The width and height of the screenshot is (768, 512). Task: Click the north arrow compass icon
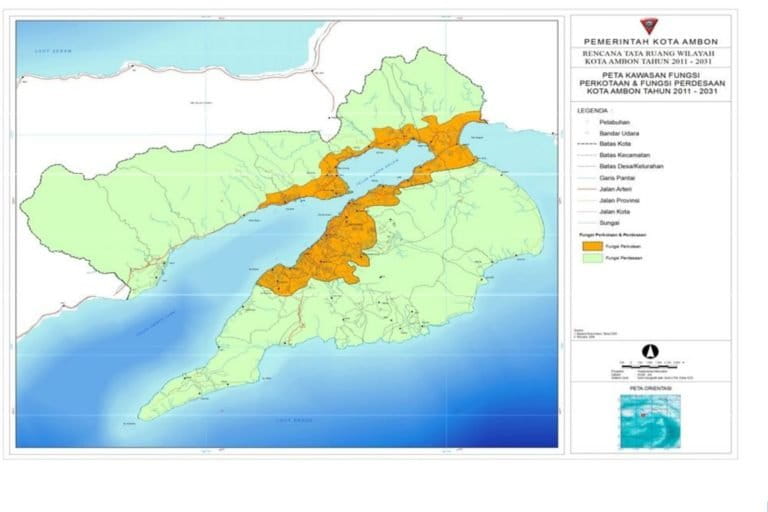(x=651, y=351)
